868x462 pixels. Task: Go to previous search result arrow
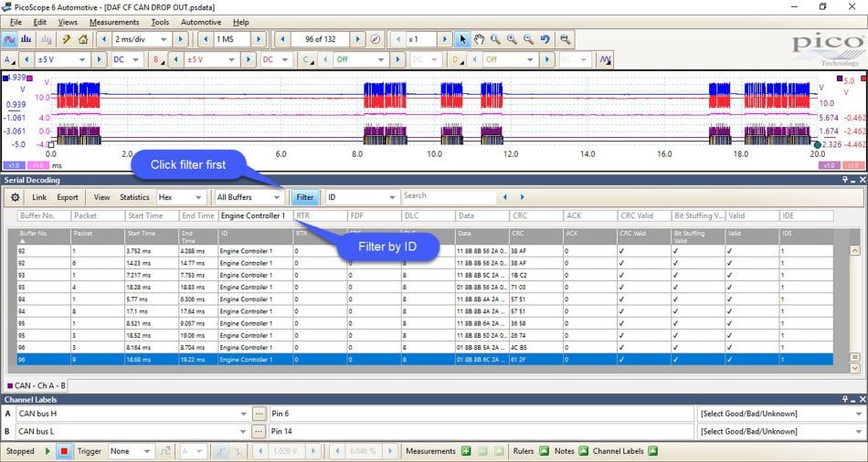505,197
